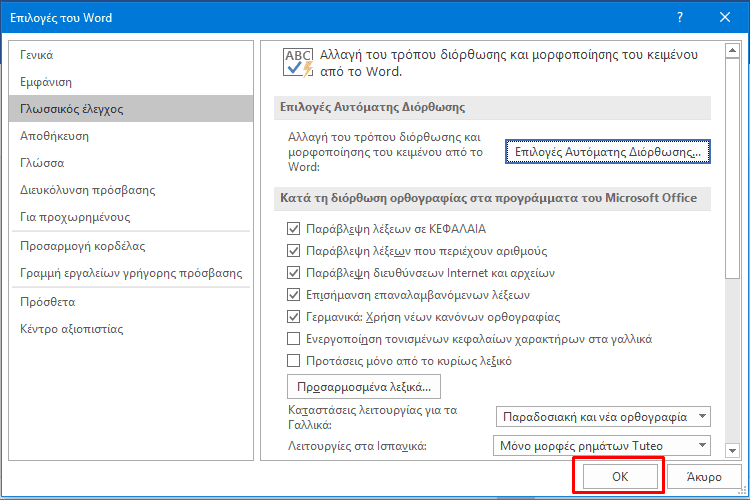The image size is (750, 500).
Task: Click the Επιλογές Αυτόματης Διόρθωσης... button
Action: point(607,152)
